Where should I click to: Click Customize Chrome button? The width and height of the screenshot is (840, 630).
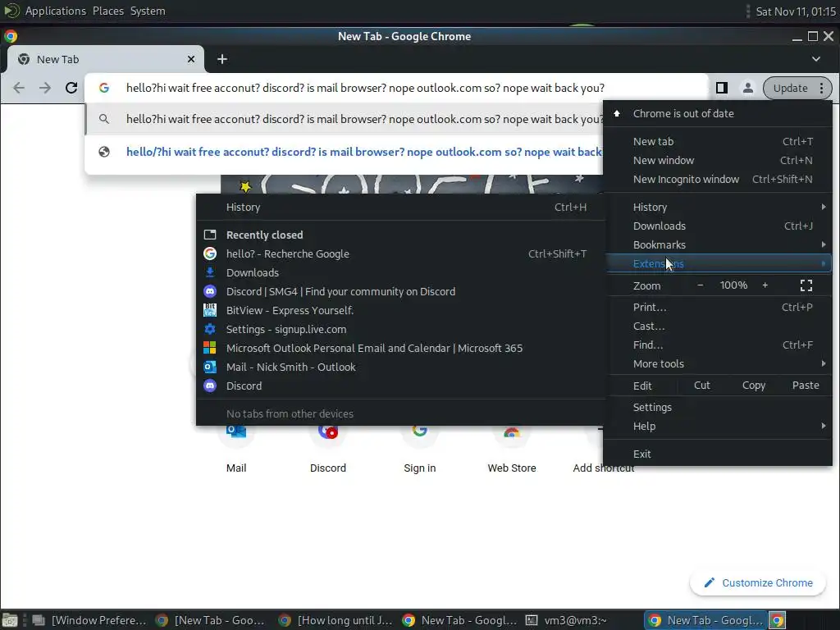pyautogui.click(x=758, y=583)
